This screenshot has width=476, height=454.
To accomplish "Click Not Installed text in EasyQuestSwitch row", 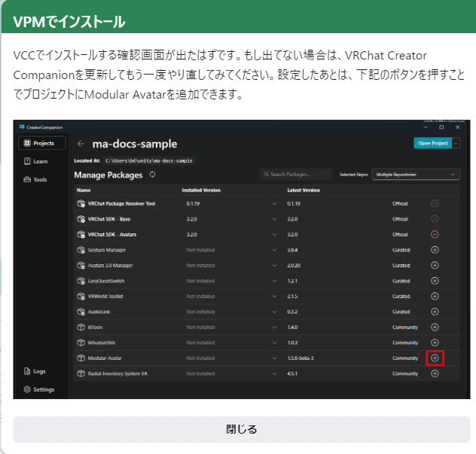I will tap(200, 281).
